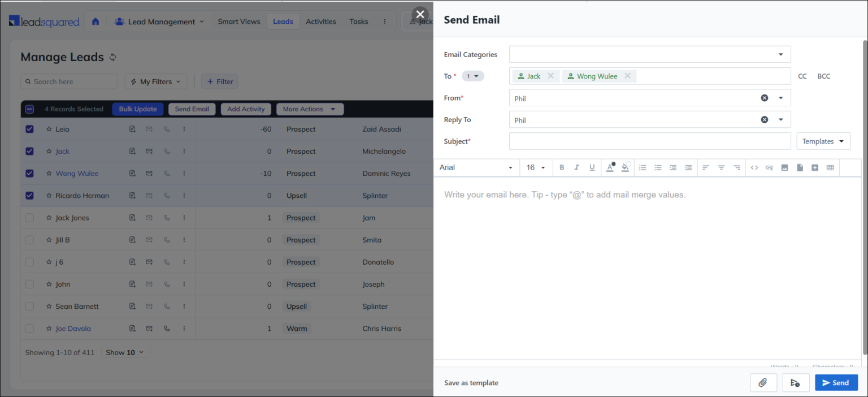Check the Jill B lead checkbox
Screen dimensions: 868x397
(30, 240)
